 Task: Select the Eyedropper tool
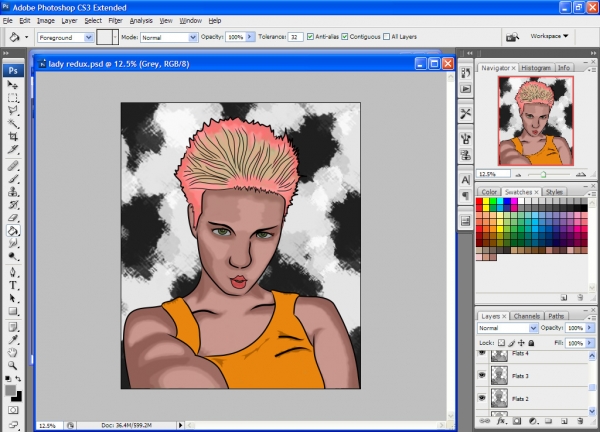(x=13, y=340)
